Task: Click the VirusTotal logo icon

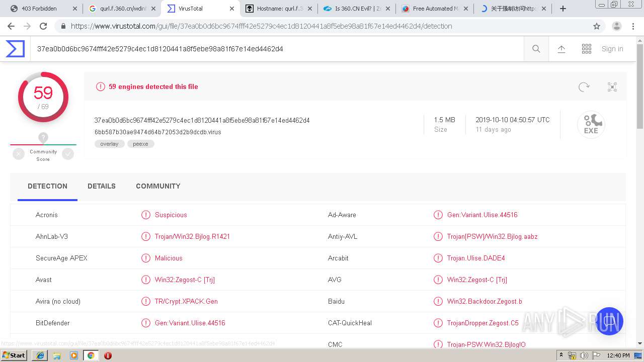Action: pos(15,49)
